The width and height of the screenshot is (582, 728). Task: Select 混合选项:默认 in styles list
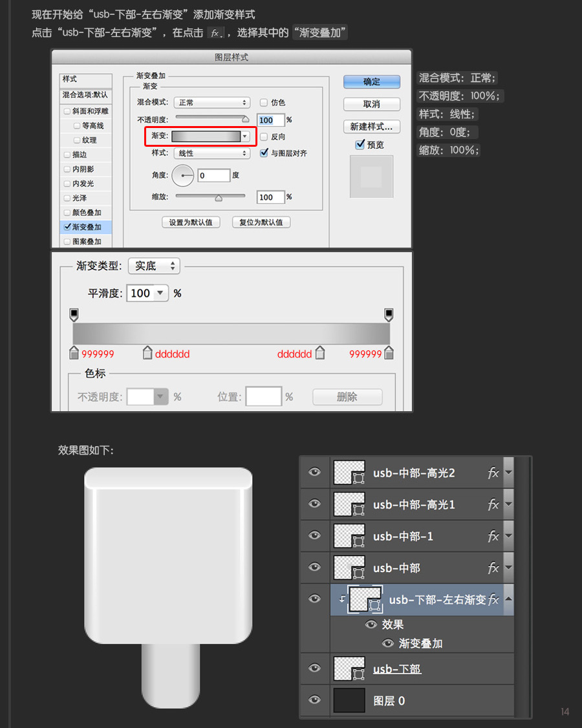click(x=85, y=94)
